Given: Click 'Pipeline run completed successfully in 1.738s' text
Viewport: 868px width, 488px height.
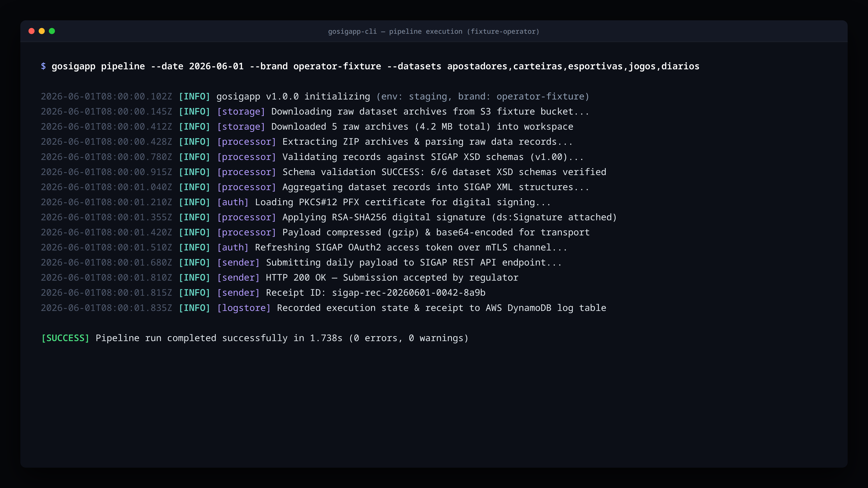Looking at the screenshot, I should [219, 338].
